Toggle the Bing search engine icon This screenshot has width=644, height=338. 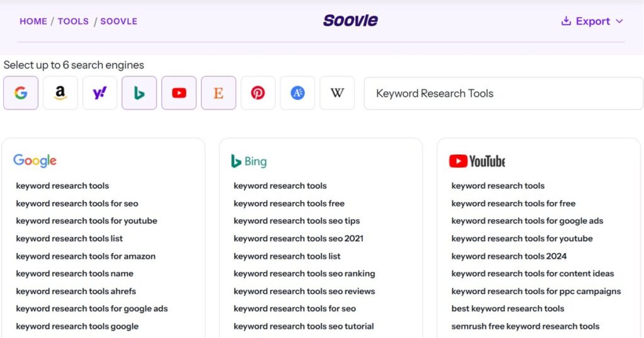pos(139,93)
